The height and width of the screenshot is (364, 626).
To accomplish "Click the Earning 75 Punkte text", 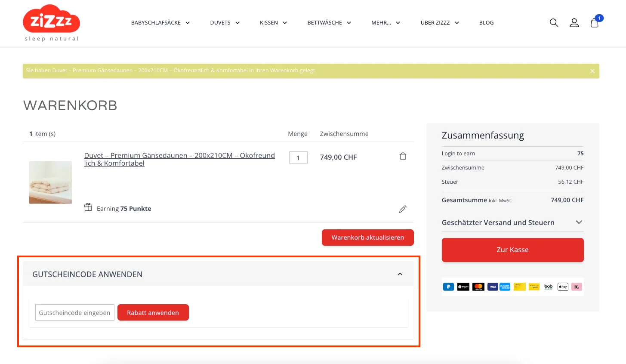I will tap(124, 209).
